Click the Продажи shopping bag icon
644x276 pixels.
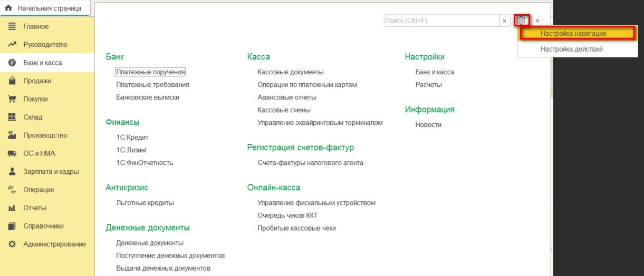click(12, 81)
